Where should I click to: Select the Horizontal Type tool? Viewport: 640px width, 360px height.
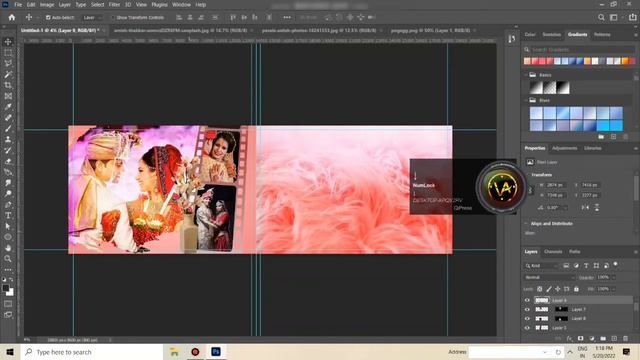pyautogui.click(x=8, y=215)
